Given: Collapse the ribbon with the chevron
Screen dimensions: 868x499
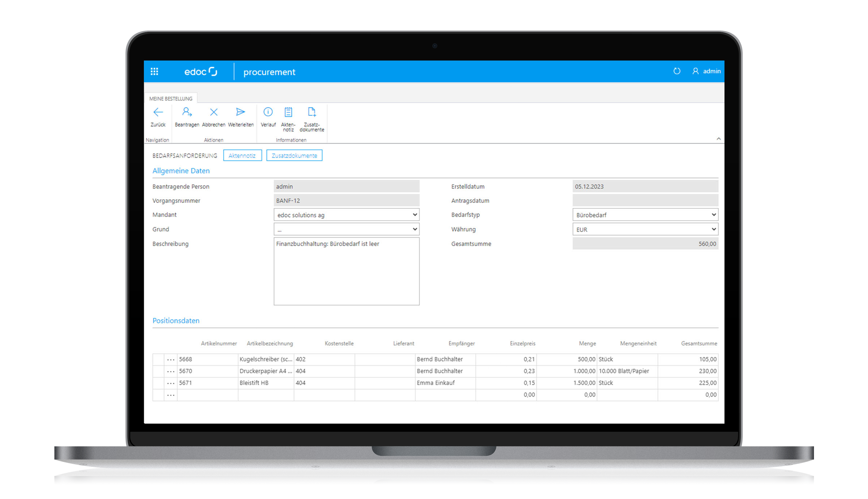Looking at the screenshot, I should click(x=718, y=139).
